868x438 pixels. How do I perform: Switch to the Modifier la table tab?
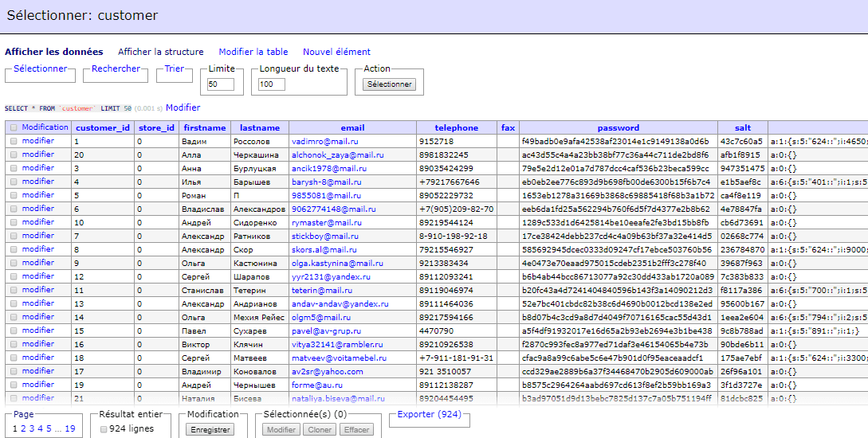tap(253, 52)
